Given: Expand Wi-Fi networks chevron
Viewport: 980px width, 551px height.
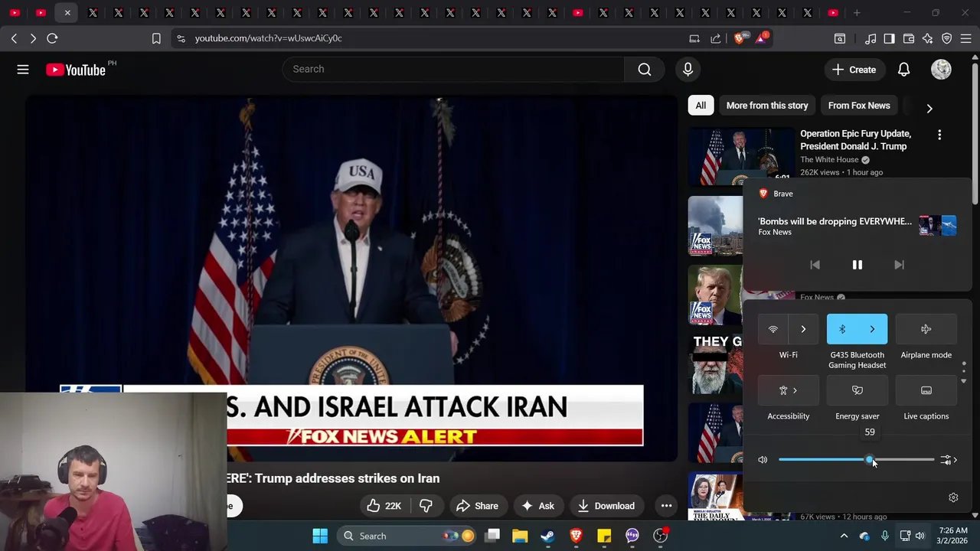Looking at the screenshot, I should [803, 329].
